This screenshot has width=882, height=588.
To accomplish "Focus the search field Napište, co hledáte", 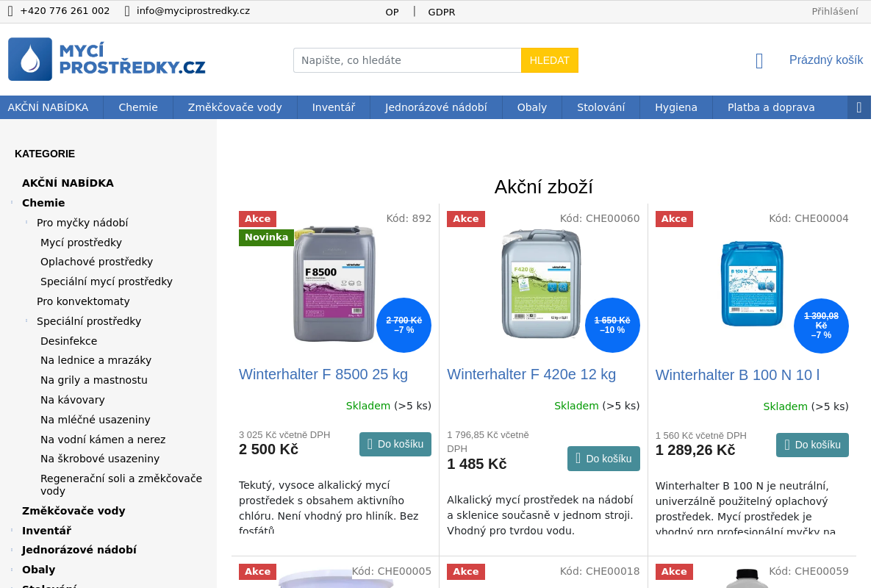I will 407,60.
